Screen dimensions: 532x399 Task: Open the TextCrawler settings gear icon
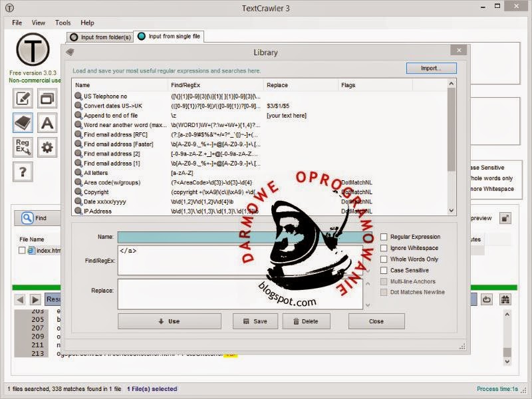click(46, 148)
